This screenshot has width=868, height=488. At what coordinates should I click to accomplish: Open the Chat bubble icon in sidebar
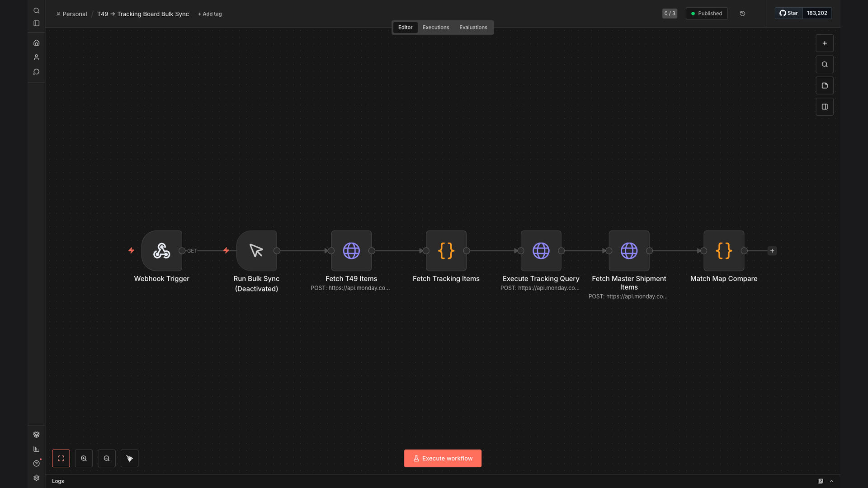(x=36, y=72)
